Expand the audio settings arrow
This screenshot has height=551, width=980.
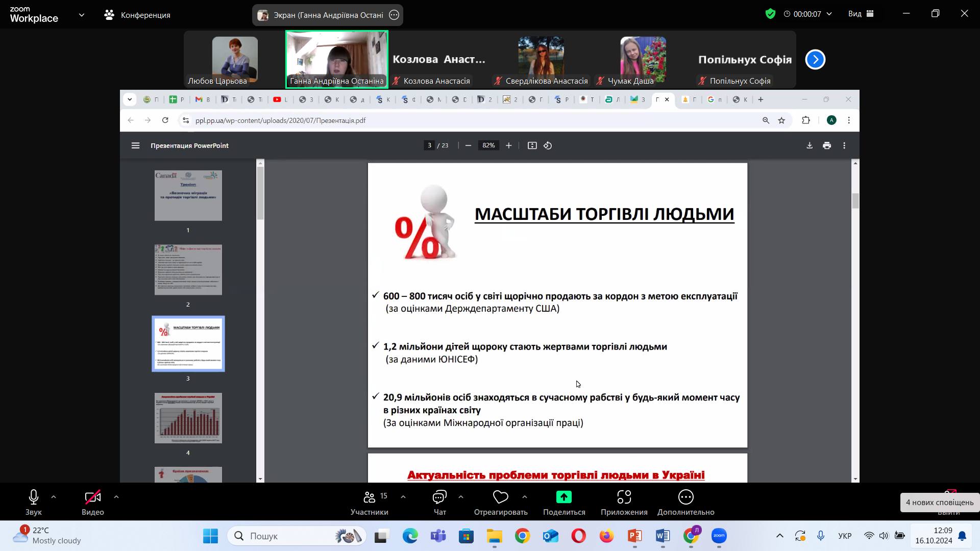(x=54, y=497)
